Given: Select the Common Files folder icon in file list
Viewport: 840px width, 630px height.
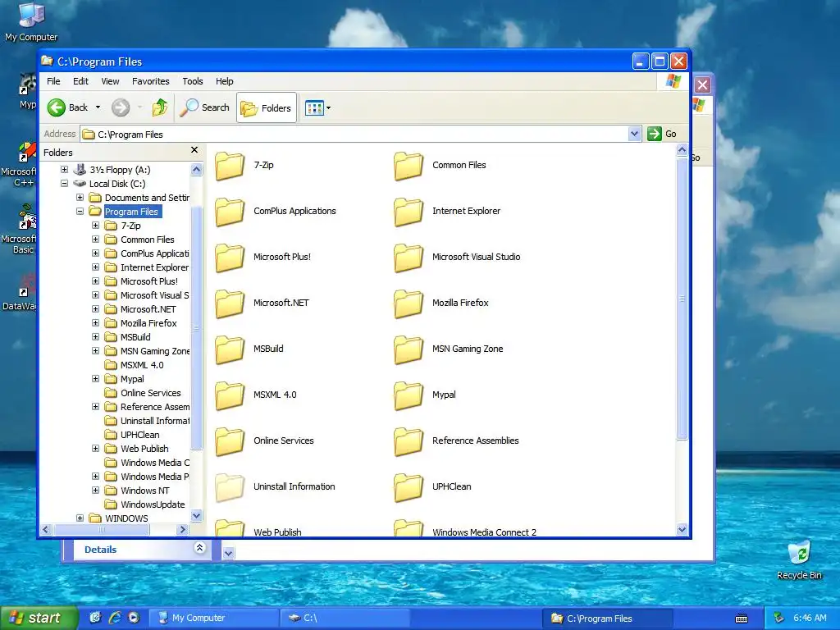Looking at the screenshot, I should tap(409, 166).
